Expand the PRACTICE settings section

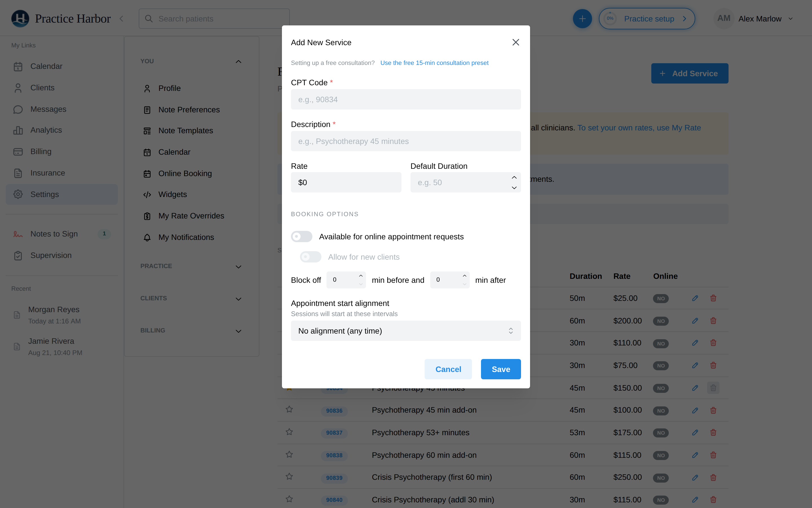click(238, 267)
